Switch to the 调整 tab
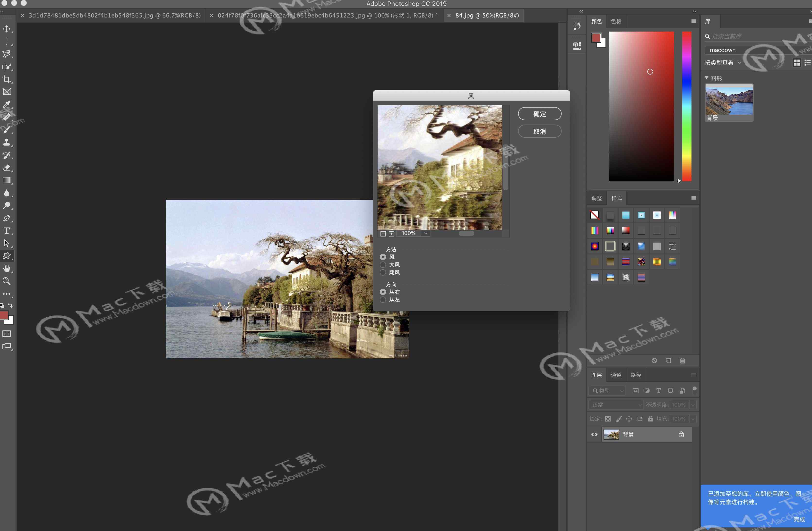Image resolution: width=812 pixels, height=531 pixels. point(597,198)
